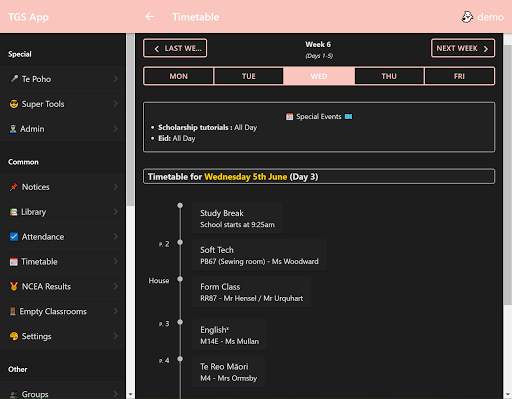This screenshot has width=512, height=399.
Task: Click the back arrow beside Timetable
Action: (149, 17)
